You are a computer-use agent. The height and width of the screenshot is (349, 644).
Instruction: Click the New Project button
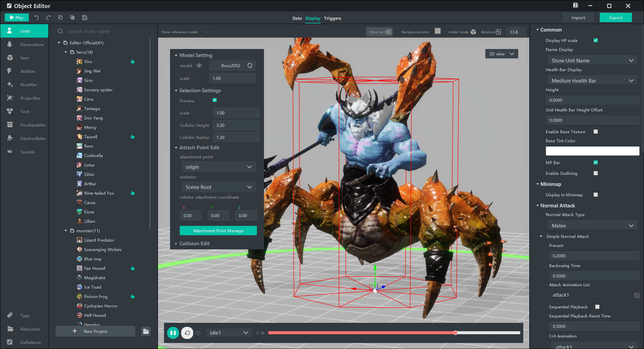click(95, 331)
